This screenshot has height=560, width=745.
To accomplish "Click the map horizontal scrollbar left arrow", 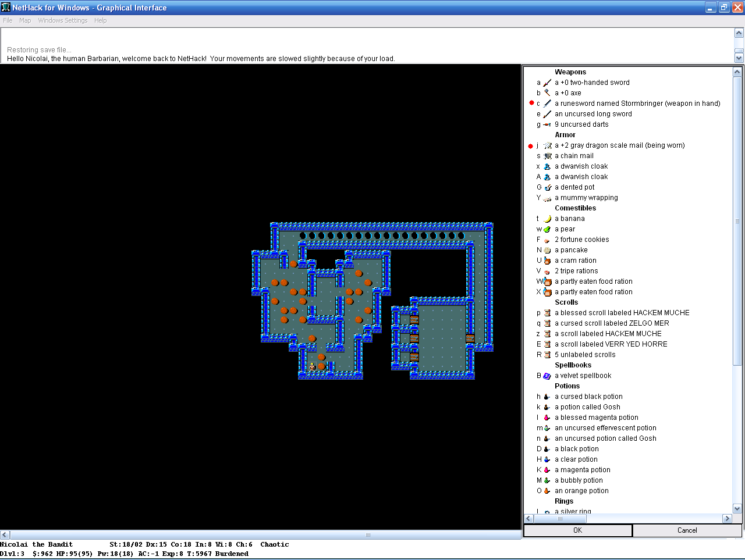I will point(5,534).
